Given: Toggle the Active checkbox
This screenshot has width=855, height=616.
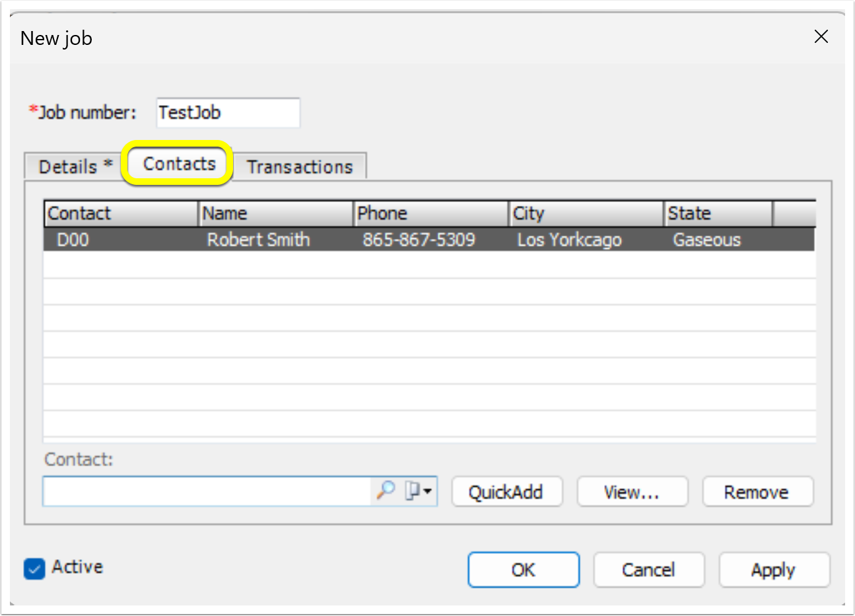Looking at the screenshot, I should [x=34, y=568].
